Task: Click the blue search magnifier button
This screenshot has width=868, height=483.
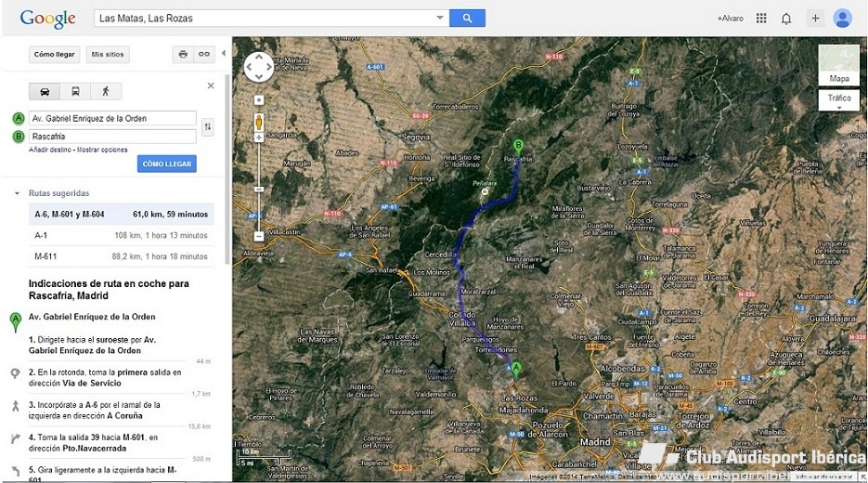Action: (468, 18)
